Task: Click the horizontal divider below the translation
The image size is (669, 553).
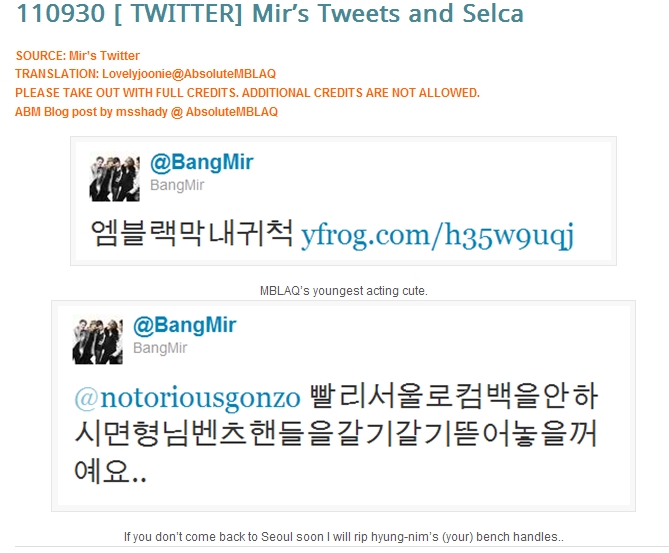Action: tap(342, 547)
